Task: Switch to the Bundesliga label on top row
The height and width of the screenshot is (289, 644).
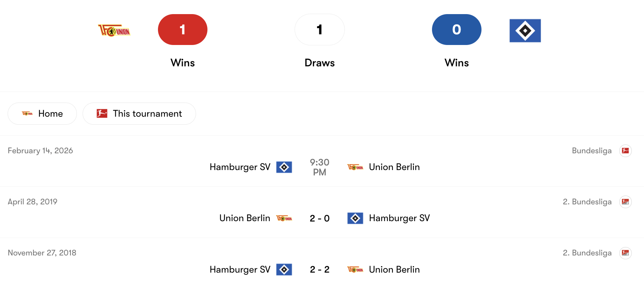Action: [x=592, y=151]
